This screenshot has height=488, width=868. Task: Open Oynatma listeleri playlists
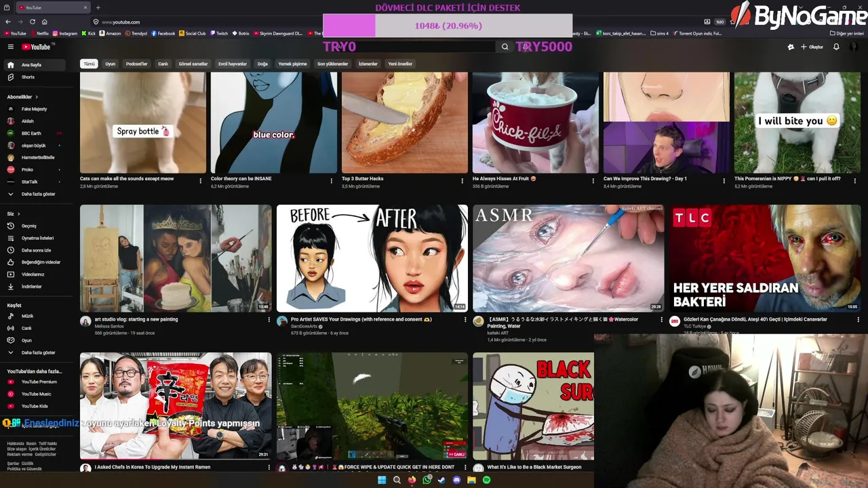(x=37, y=238)
